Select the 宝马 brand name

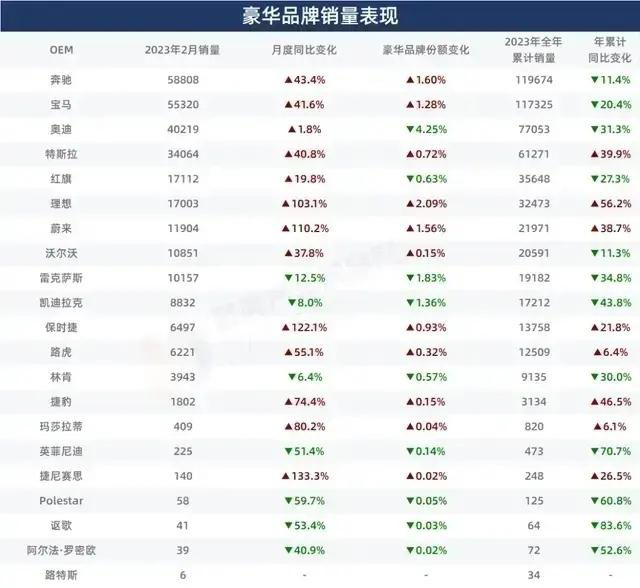(61, 105)
